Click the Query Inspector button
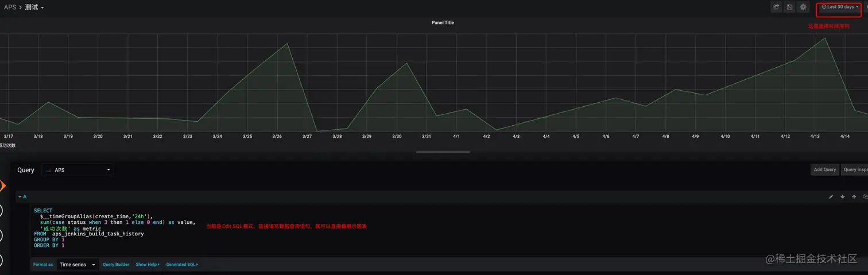The image size is (868, 275). [x=855, y=169]
